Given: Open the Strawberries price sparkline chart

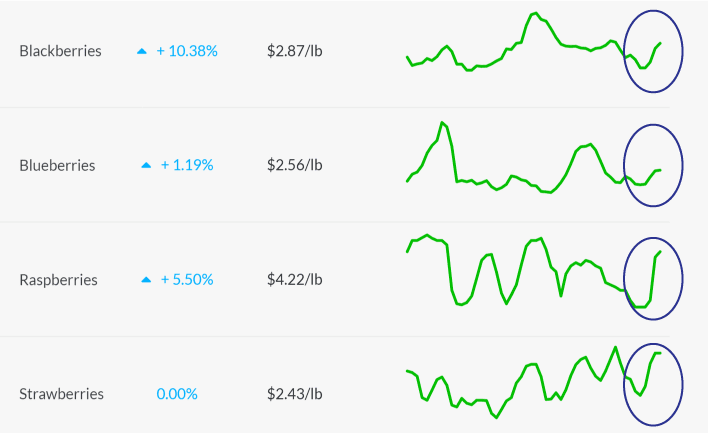Looking at the screenshot, I should 534,382.
